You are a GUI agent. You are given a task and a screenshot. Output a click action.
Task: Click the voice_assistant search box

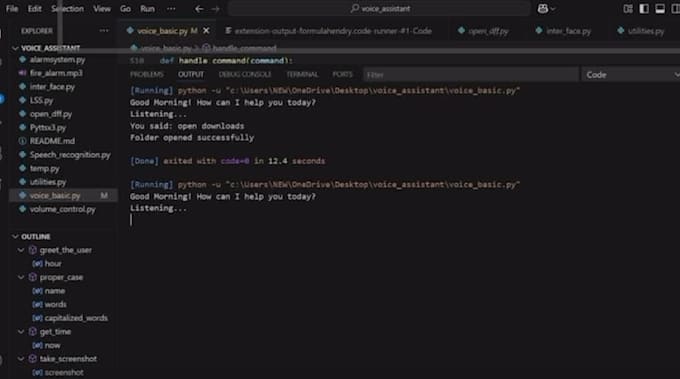coord(379,9)
